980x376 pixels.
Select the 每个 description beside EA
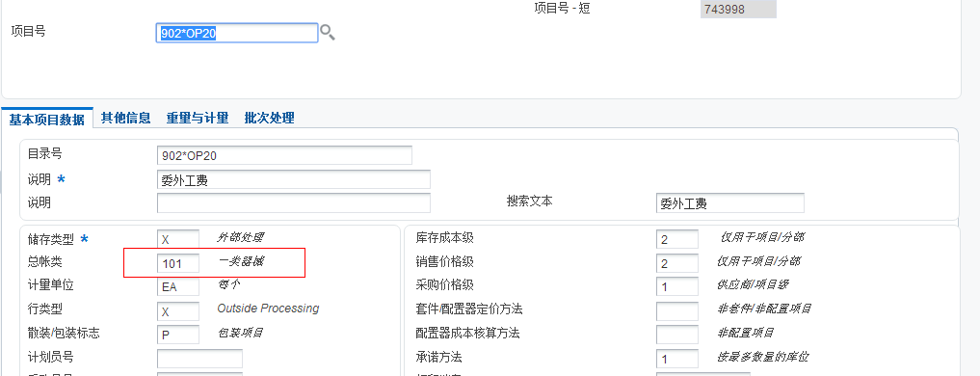[228, 284]
